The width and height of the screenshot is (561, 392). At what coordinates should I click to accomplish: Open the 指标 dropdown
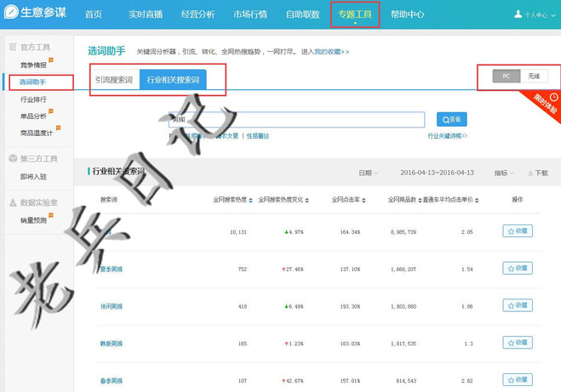pos(504,173)
